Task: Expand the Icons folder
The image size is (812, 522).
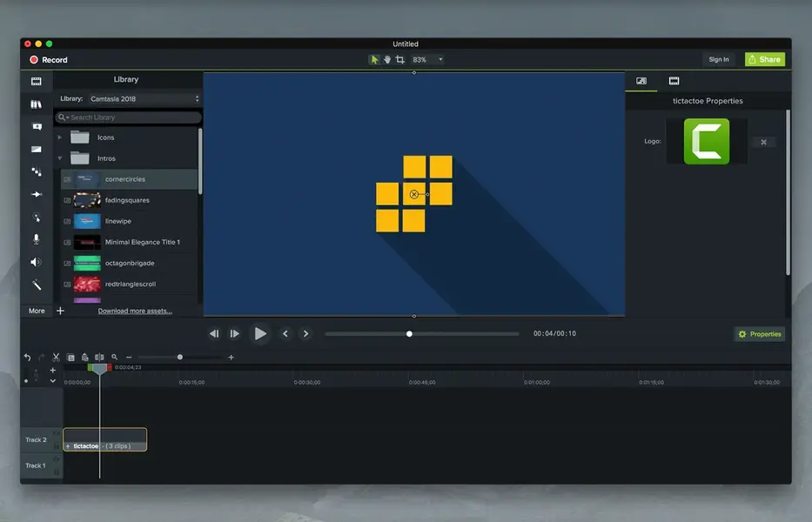Action: point(60,137)
